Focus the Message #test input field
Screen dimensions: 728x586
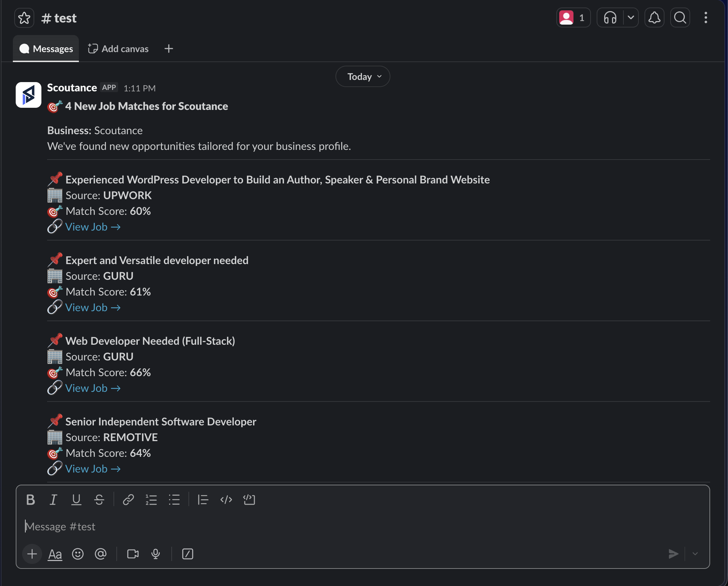point(363,526)
